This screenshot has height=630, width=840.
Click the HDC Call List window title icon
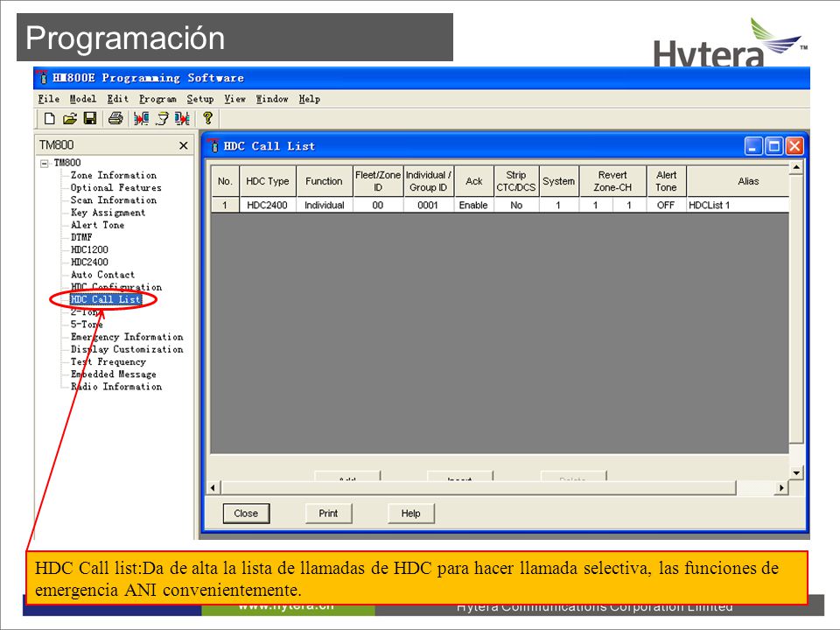[x=214, y=146]
